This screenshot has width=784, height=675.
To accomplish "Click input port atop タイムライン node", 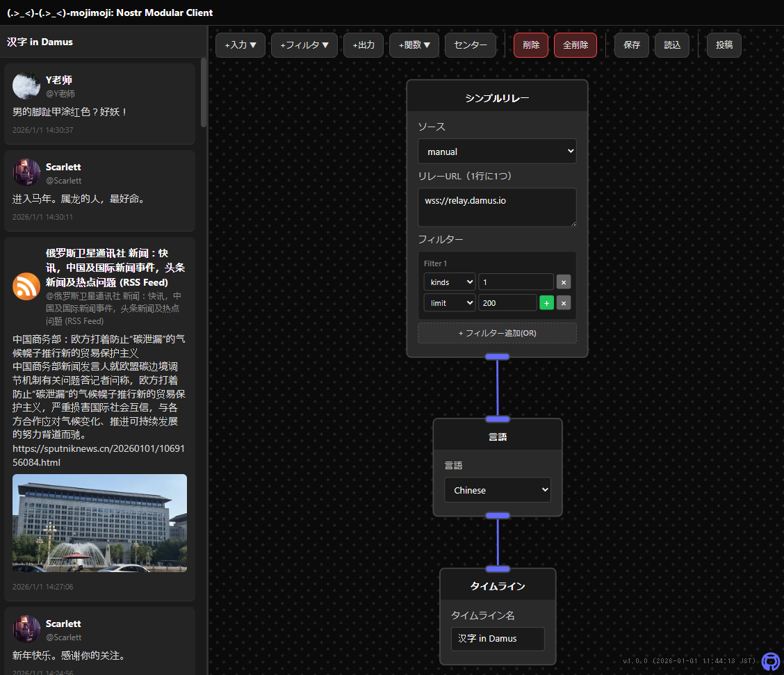I will click(498, 569).
